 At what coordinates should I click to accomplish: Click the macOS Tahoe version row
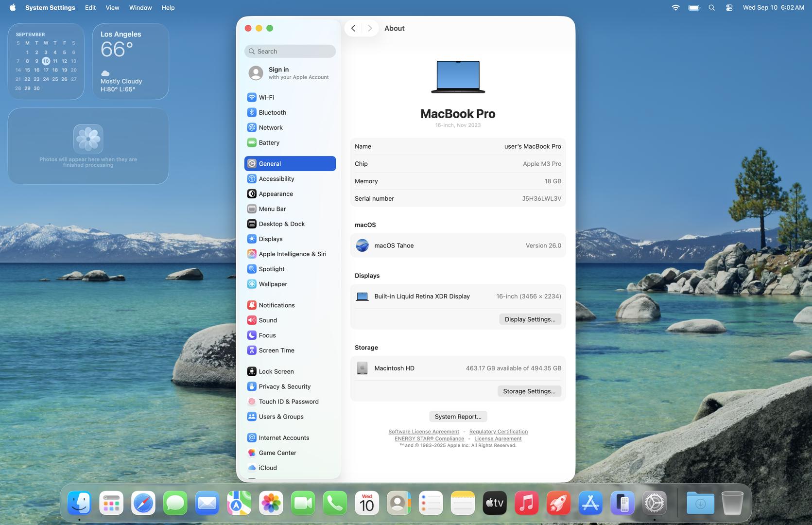pyautogui.click(x=458, y=245)
